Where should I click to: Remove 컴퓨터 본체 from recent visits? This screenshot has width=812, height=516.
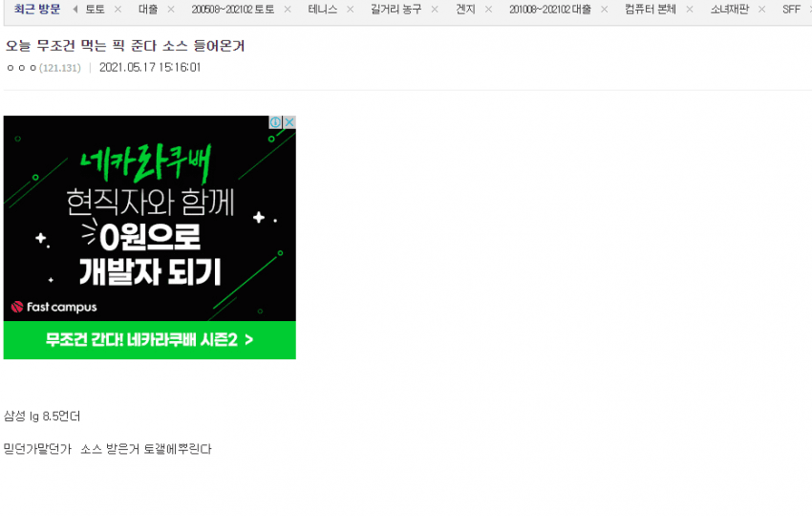[690, 10]
